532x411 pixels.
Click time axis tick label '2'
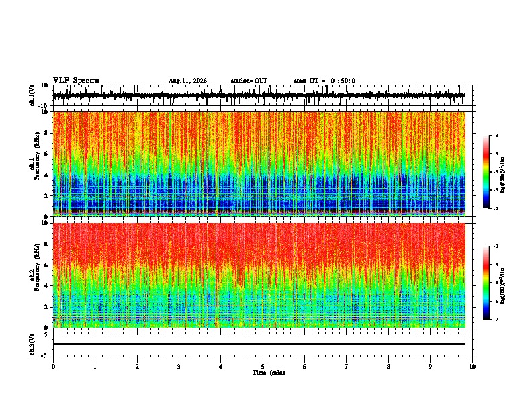[x=137, y=367]
